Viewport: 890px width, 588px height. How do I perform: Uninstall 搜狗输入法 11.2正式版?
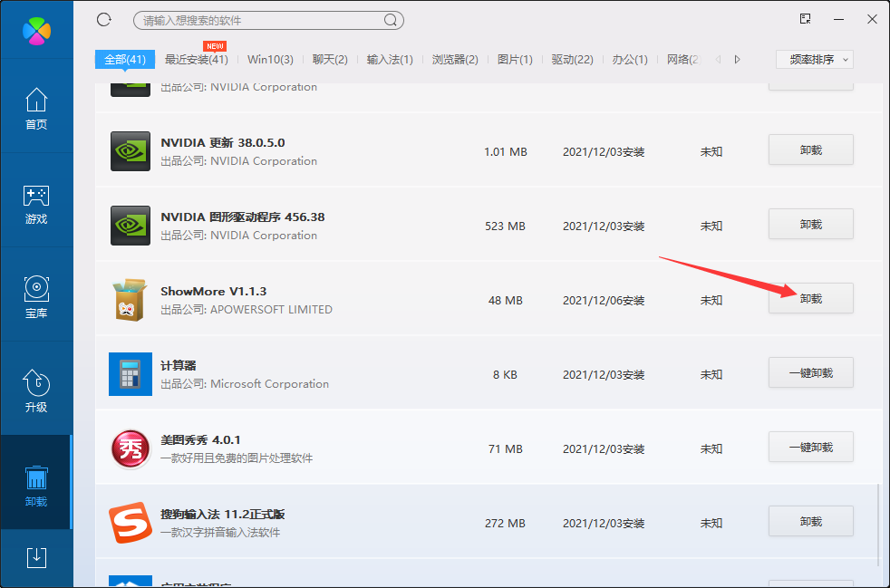point(810,522)
